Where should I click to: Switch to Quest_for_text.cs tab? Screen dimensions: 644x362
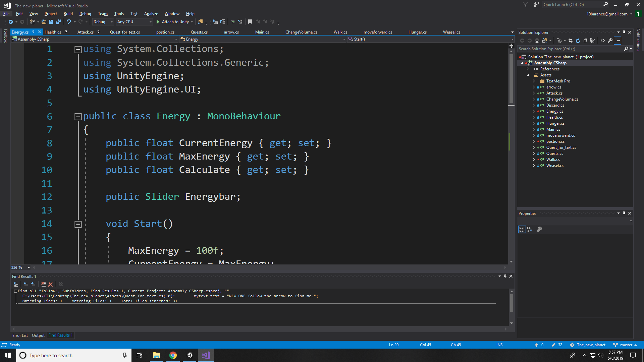(x=125, y=32)
